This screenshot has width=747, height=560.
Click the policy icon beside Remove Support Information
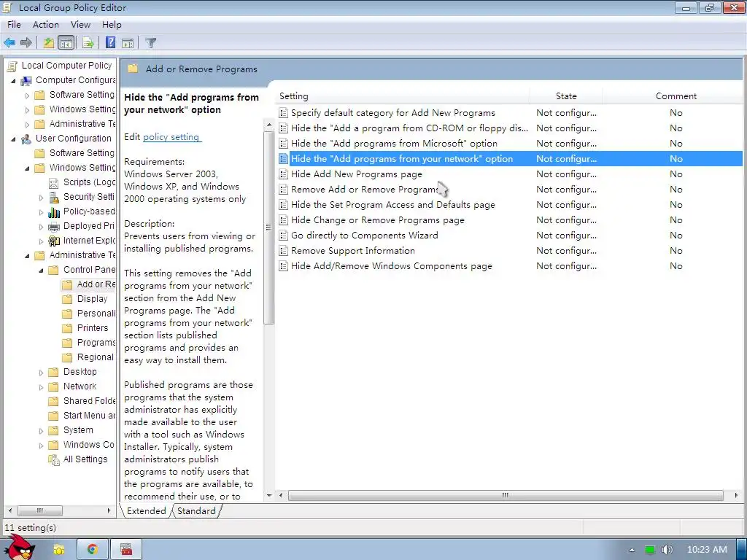coord(283,251)
